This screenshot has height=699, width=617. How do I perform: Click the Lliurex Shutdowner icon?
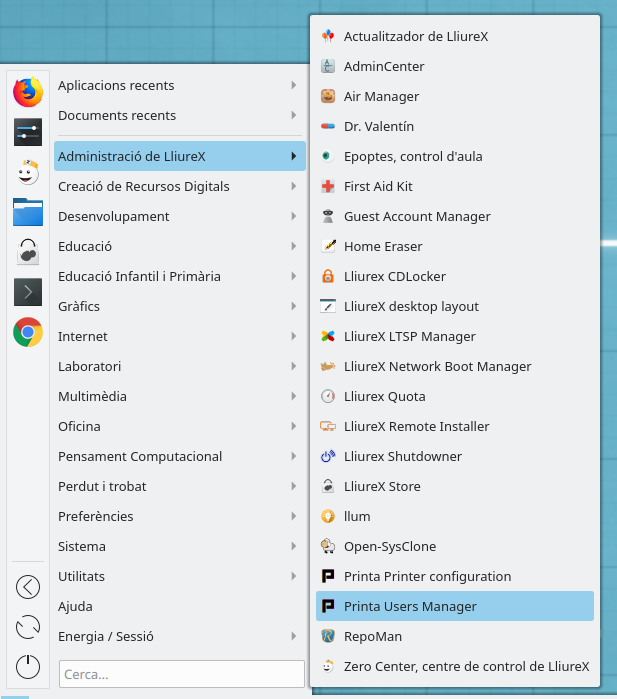[x=327, y=456]
